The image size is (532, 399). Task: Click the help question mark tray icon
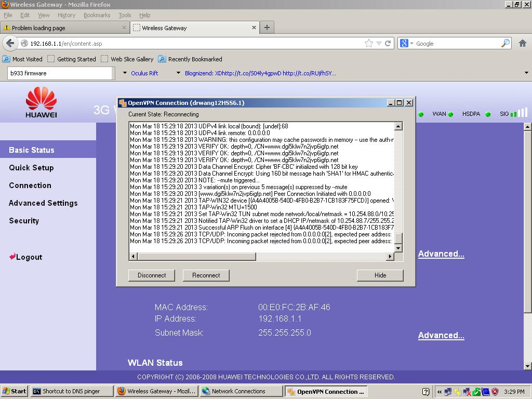426,392
